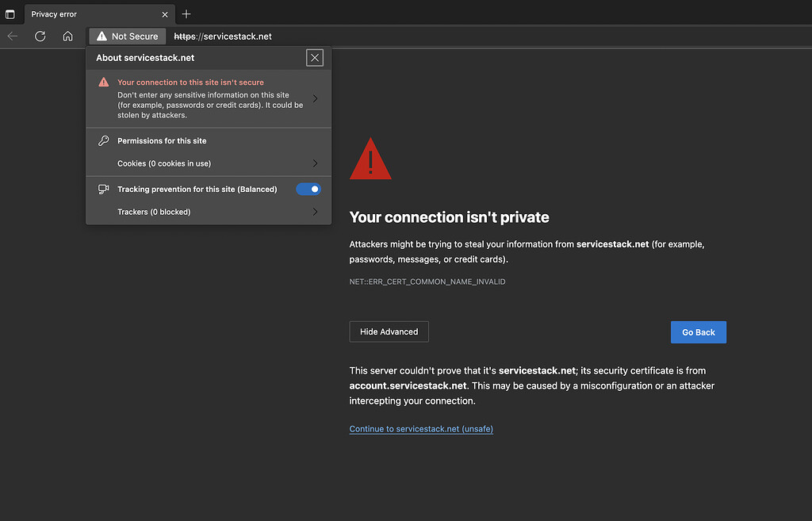Open the browser home page
The width and height of the screenshot is (812, 521).
point(67,36)
